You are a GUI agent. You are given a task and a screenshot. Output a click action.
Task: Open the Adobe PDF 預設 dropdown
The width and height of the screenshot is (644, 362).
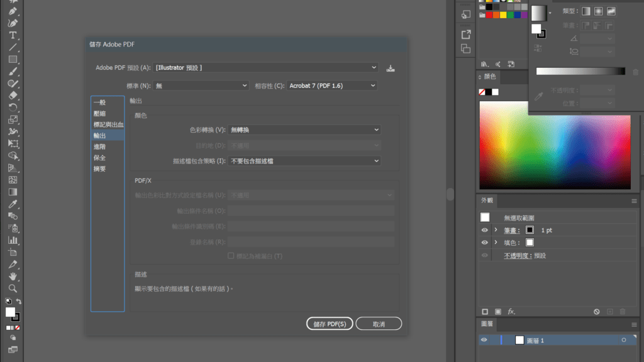click(267, 67)
